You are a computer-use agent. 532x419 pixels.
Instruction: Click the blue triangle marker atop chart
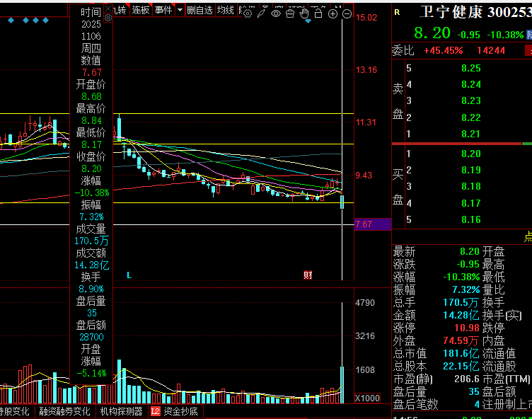click(308, 21)
